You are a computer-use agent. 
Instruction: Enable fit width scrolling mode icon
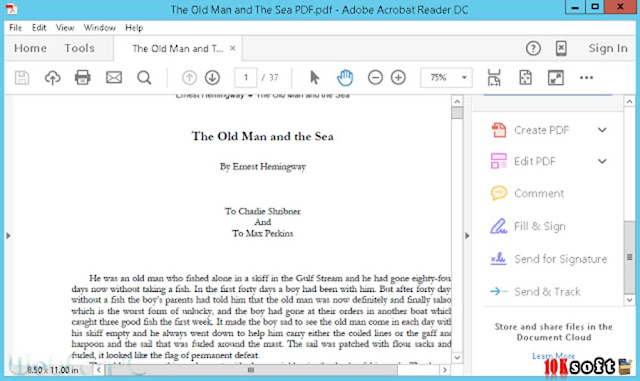point(494,78)
